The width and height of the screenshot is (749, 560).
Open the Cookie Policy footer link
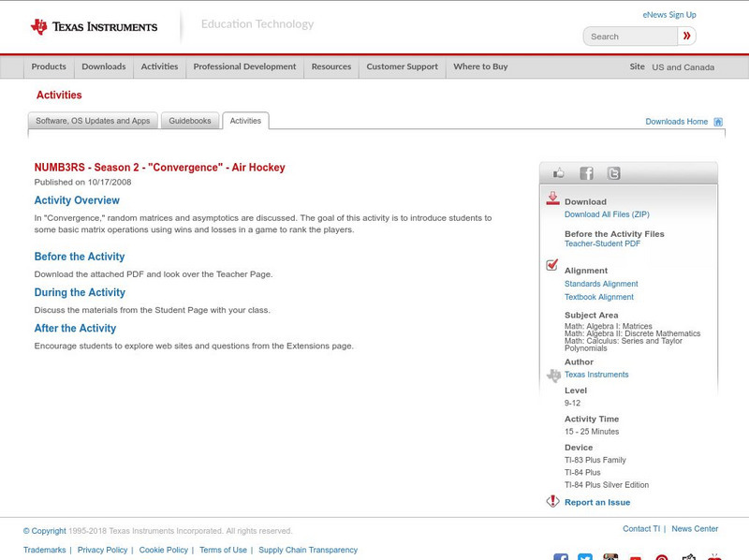pos(163,550)
